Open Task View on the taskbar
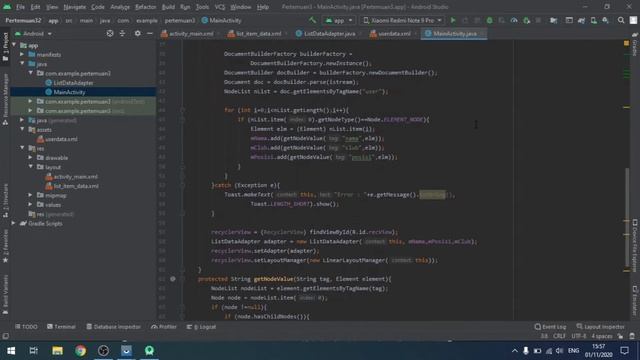 34,351
